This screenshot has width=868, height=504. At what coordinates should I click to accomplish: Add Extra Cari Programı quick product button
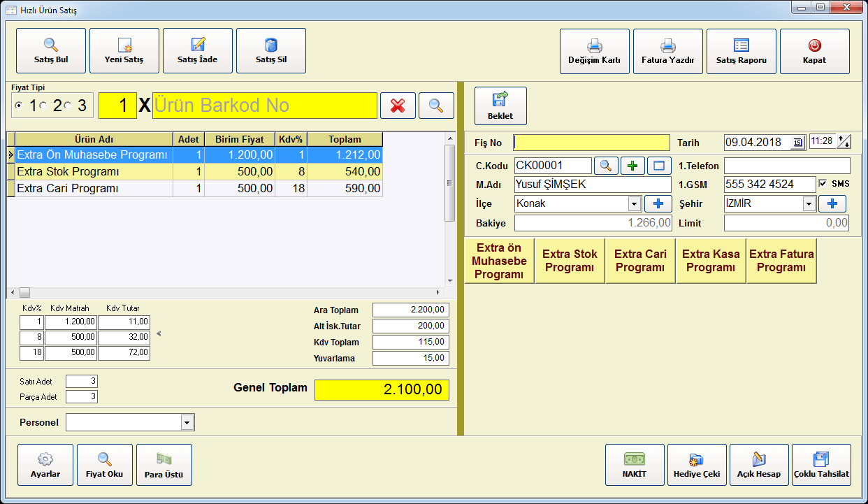640,261
